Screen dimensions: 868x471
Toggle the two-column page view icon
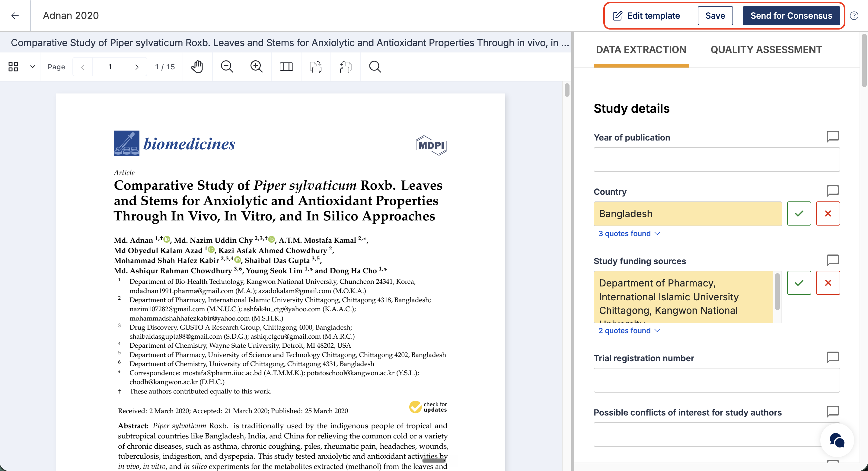[286, 67]
